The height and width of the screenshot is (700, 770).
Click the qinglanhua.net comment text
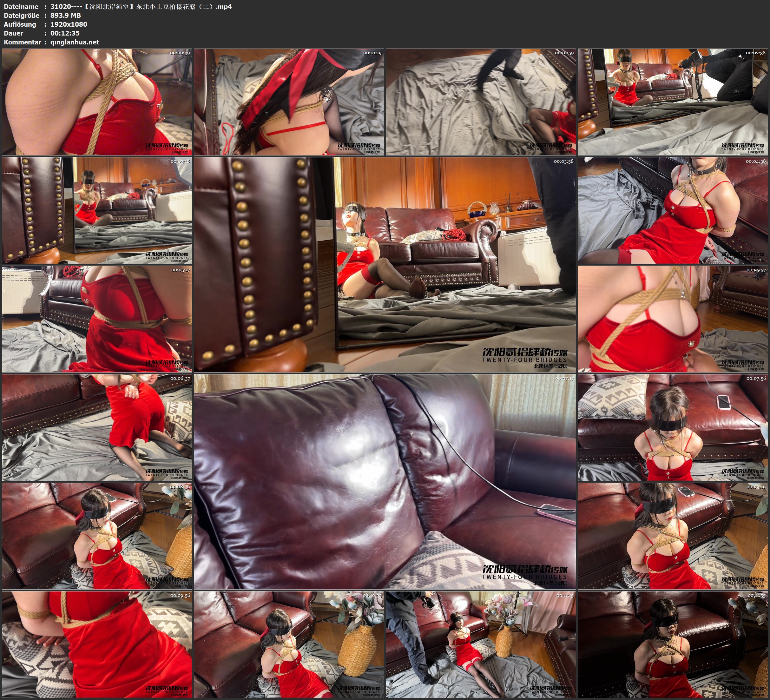coord(75,42)
